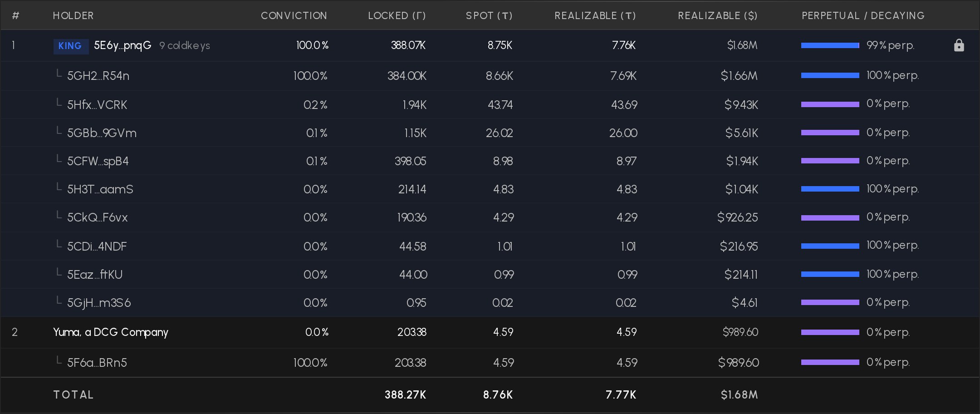Screen dimensions: 980x414
Task: Select the 5GjH...m3S6 coldkey row
Action: 490,302
